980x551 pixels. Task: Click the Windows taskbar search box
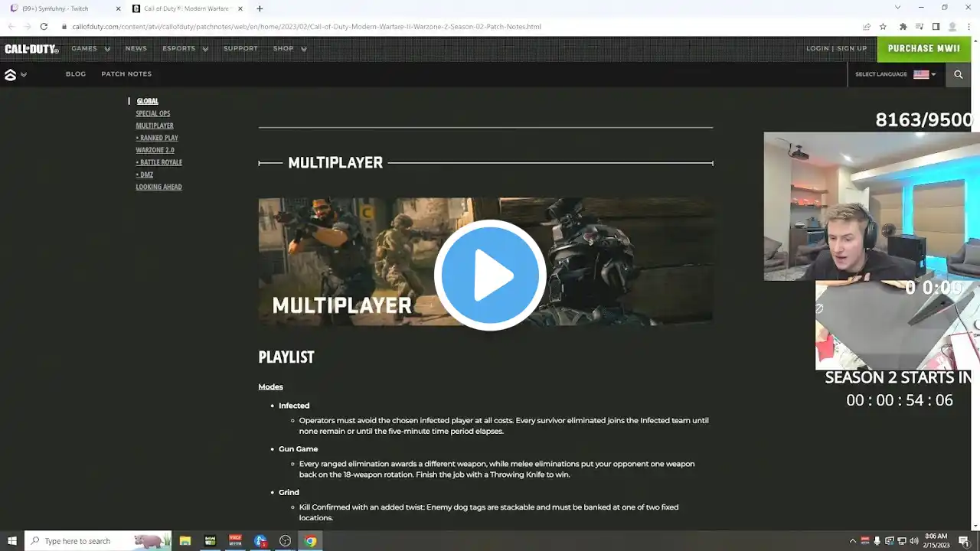coord(99,541)
